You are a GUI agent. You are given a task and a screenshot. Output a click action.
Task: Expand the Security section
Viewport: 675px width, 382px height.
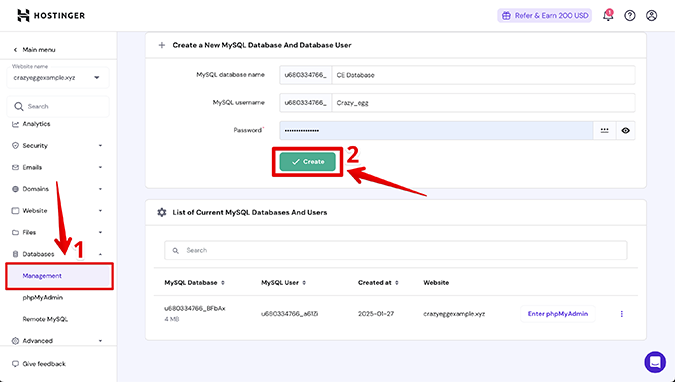coord(100,146)
